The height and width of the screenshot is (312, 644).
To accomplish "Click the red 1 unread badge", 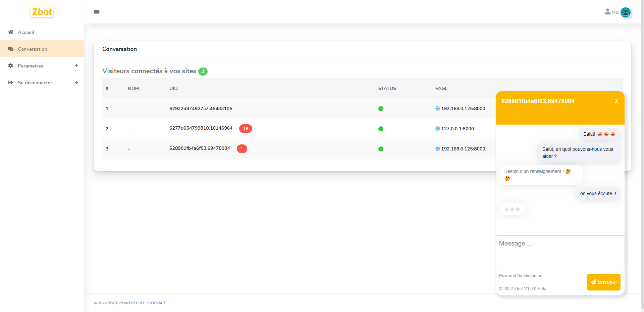I will click(x=242, y=149).
